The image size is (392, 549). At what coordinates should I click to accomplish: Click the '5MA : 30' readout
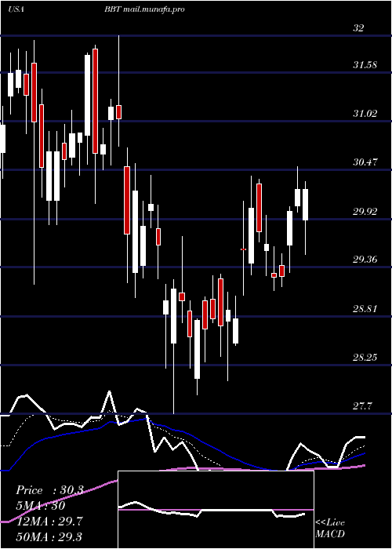coord(40,506)
